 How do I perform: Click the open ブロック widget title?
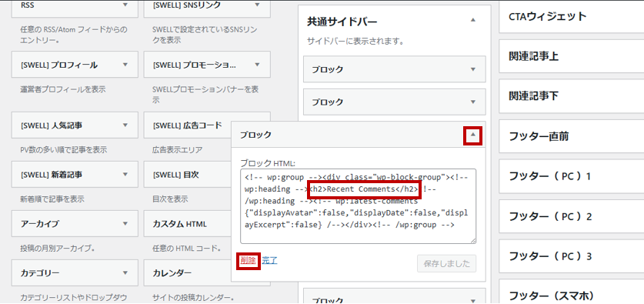tap(255, 135)
